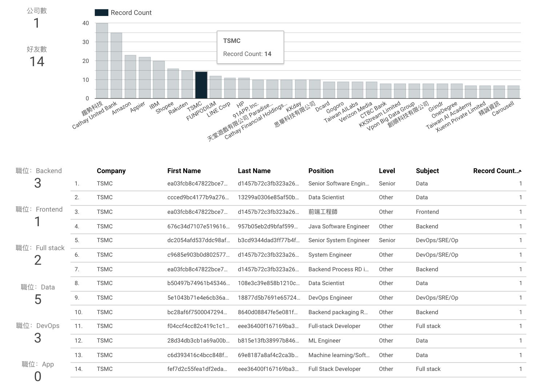Click the Machine learning/Soft... cell
The width and height of the screenshot is (538, 392).
[339, 355]
